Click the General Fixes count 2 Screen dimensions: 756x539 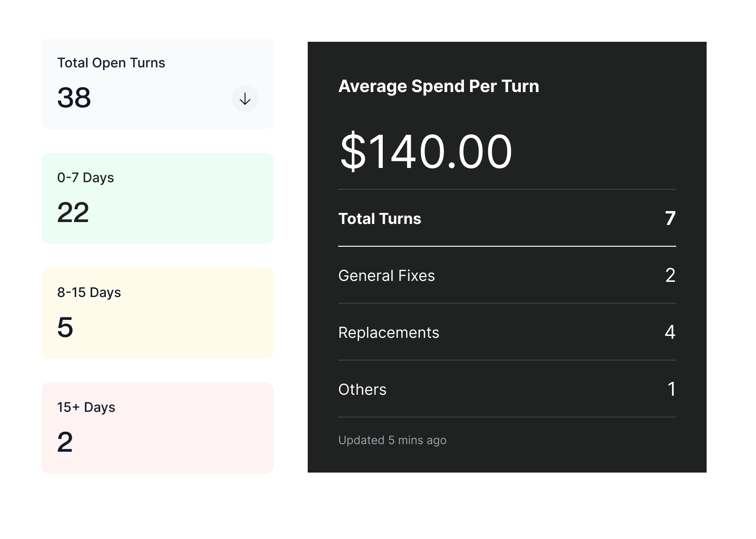click(x=671, y=276)
